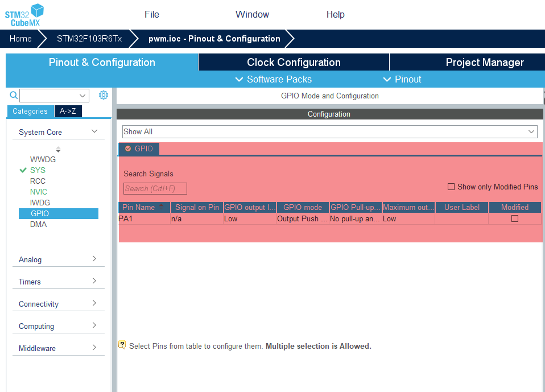The width and height of the screenshot is (545, 392).
Task: Go to Home breadcrumb
Action: click(x=20, y=39)
